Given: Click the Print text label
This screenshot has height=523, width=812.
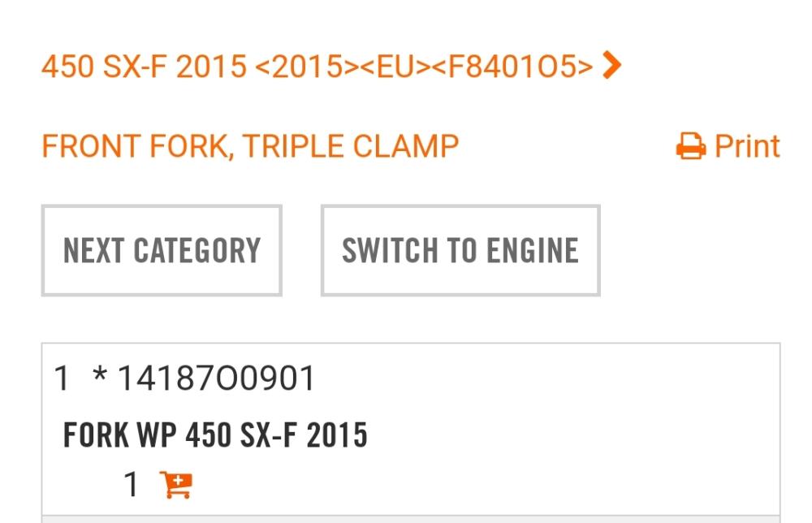Looking at the screenshot, I should (747, 147).
